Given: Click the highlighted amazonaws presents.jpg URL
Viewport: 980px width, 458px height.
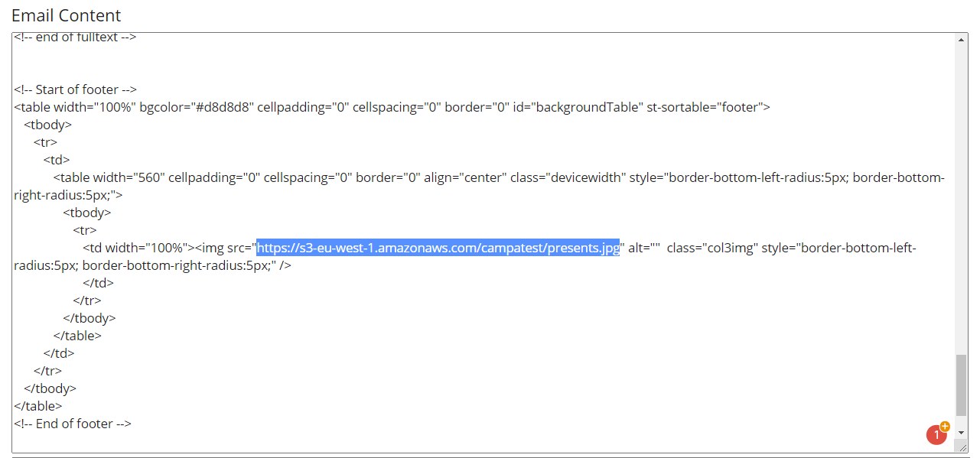Looking at the screenshot, I should tap(438, 248).
